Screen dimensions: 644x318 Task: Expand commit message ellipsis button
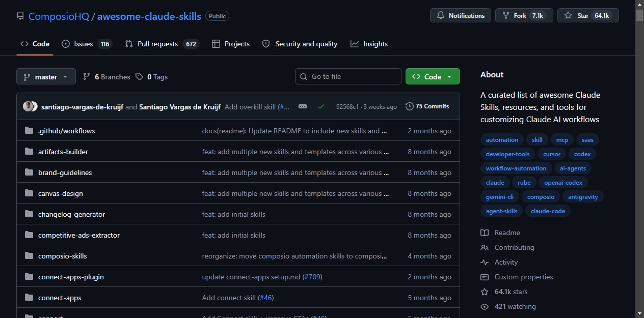click(303, 106)
